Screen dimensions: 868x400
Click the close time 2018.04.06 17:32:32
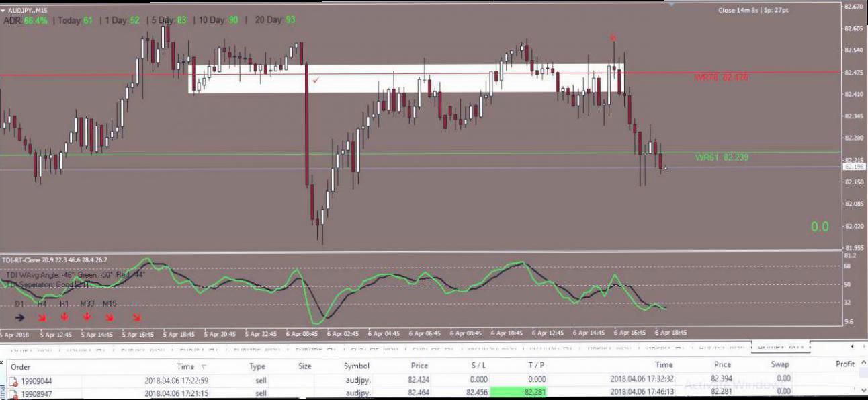pyautogui.click(x=642, y=379)
